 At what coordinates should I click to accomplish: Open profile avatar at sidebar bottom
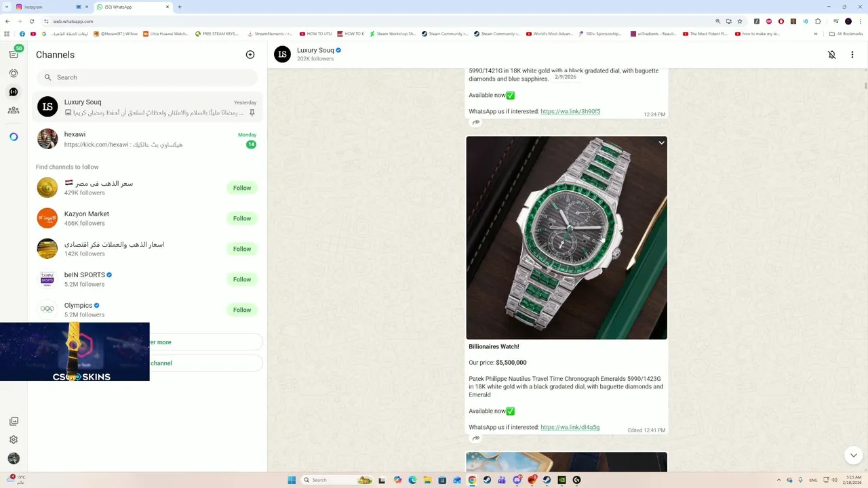pos(14,459)
